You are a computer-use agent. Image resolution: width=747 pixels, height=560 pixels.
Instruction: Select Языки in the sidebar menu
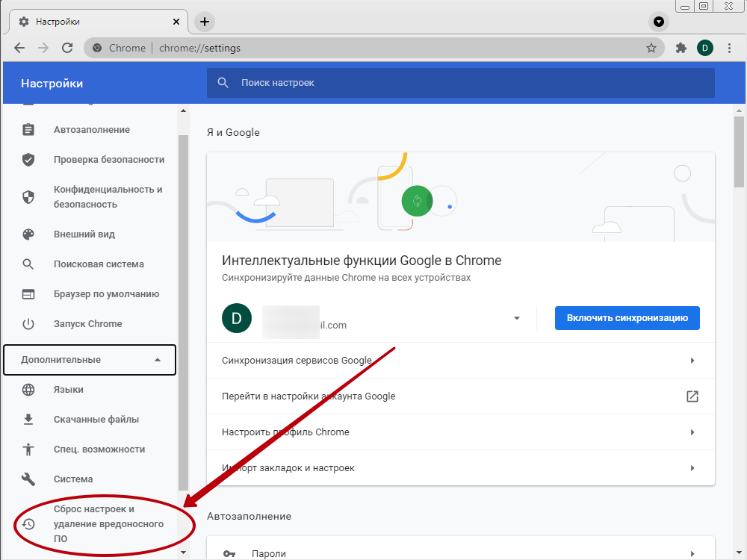click(69, 390)
